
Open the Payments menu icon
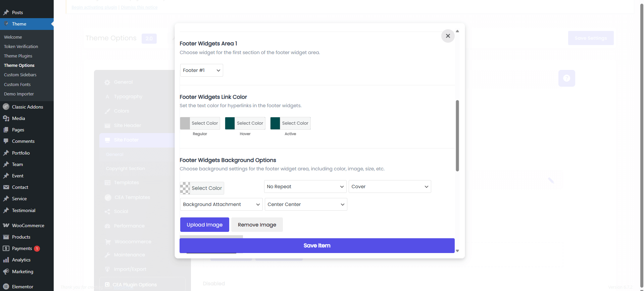6,248
